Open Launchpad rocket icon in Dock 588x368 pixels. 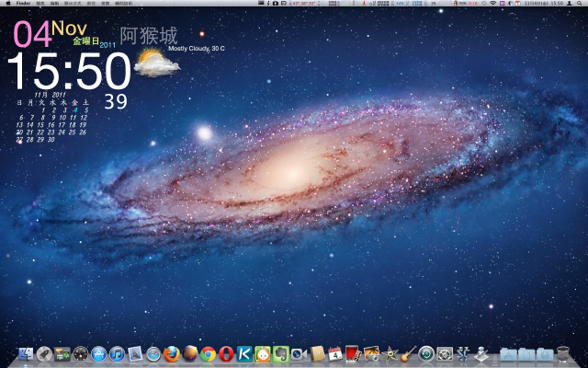tap(44, 354)
